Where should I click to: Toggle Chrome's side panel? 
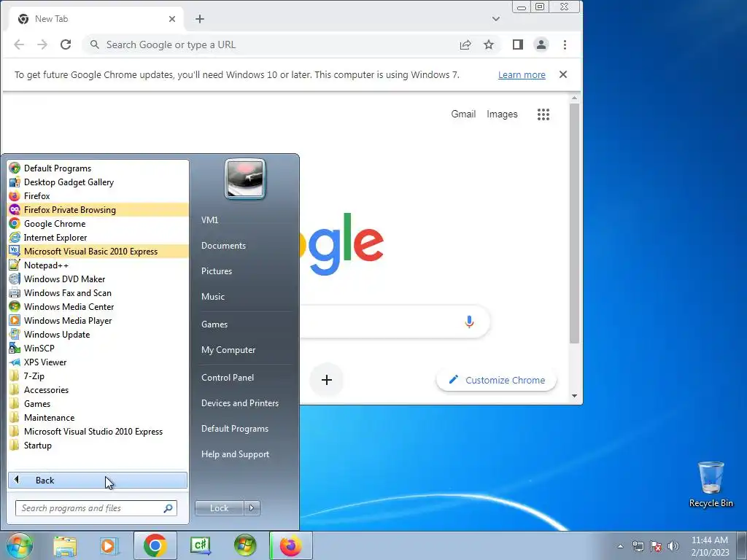(518, 44)
